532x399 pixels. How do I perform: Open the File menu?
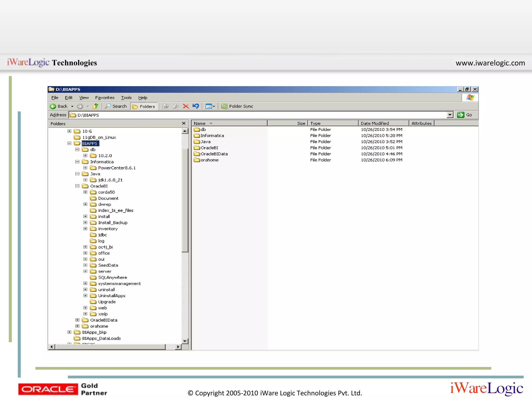tap(55, 98)
